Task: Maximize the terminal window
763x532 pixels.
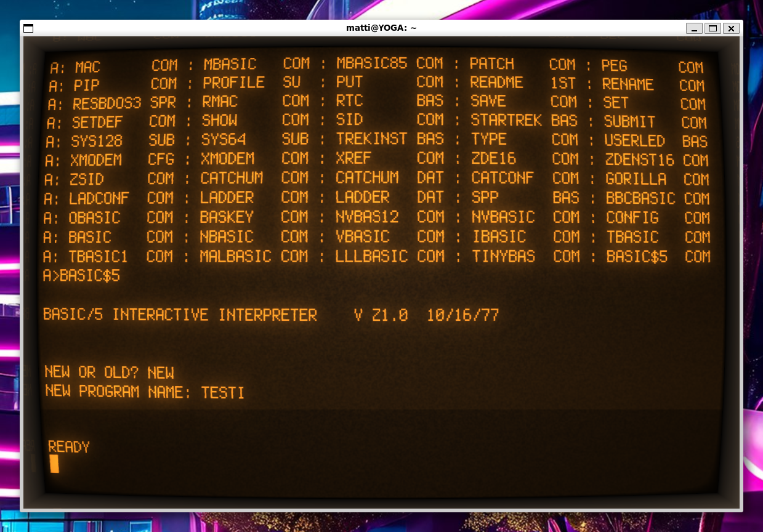Action: click(x=713, y=28)
